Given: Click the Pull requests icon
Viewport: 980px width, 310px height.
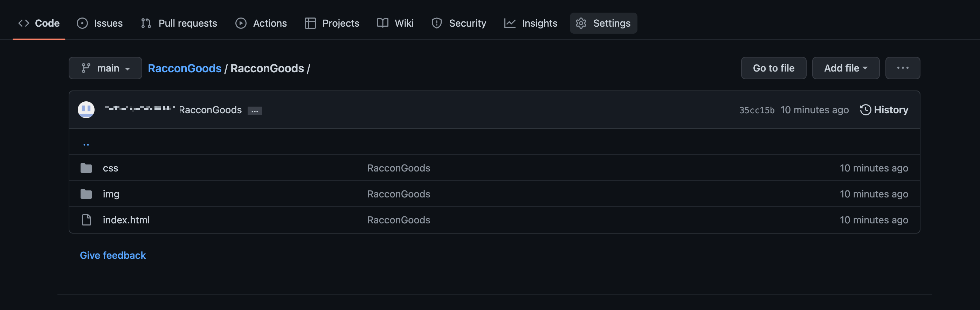Looking at the screenshot, I should [146, 23].
